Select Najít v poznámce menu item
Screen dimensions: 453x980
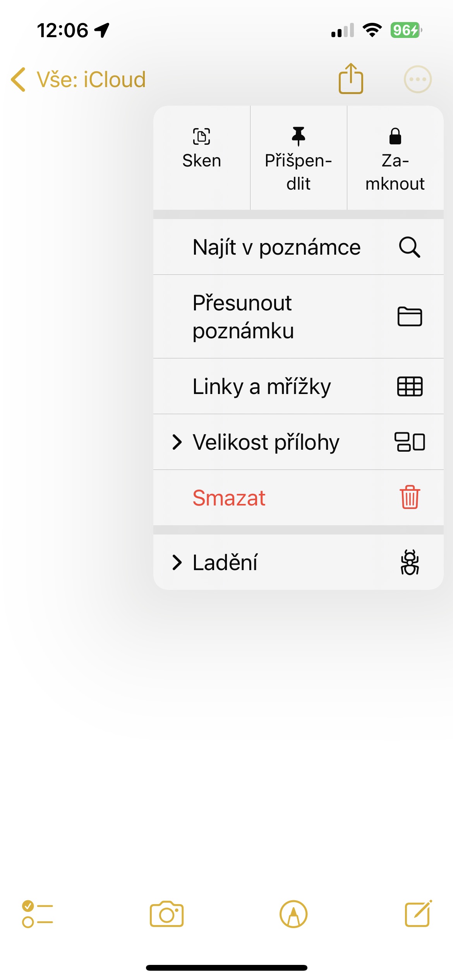pos(276,247)
